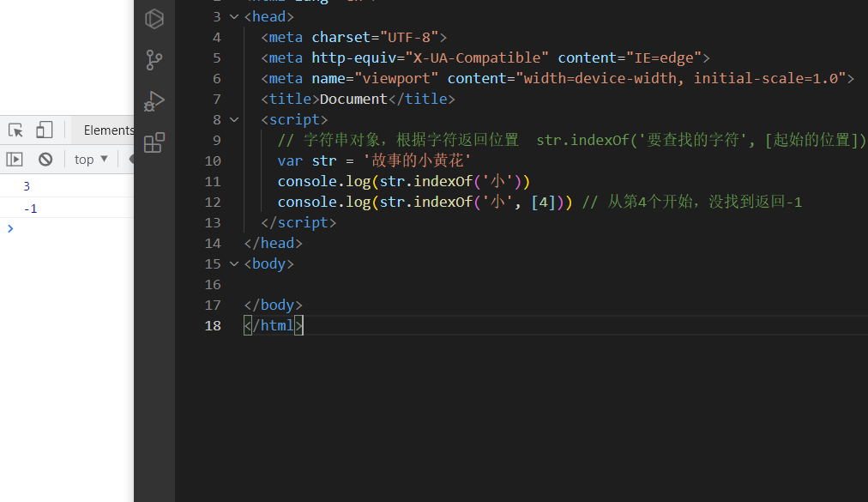Viewport: 868px width, 502px height.
Task: Click the closing html tag
Action: [274, 326]
